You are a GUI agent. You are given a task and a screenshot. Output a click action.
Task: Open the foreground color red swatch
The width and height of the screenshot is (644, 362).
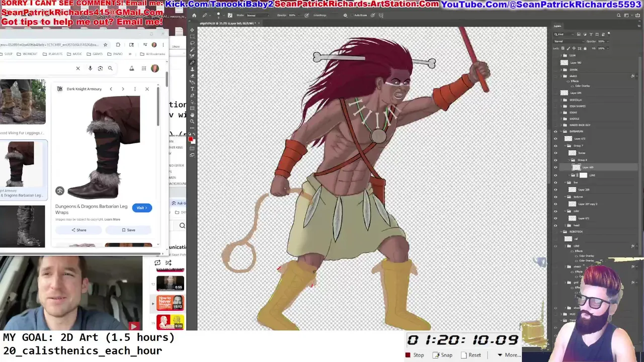point(190,139)
